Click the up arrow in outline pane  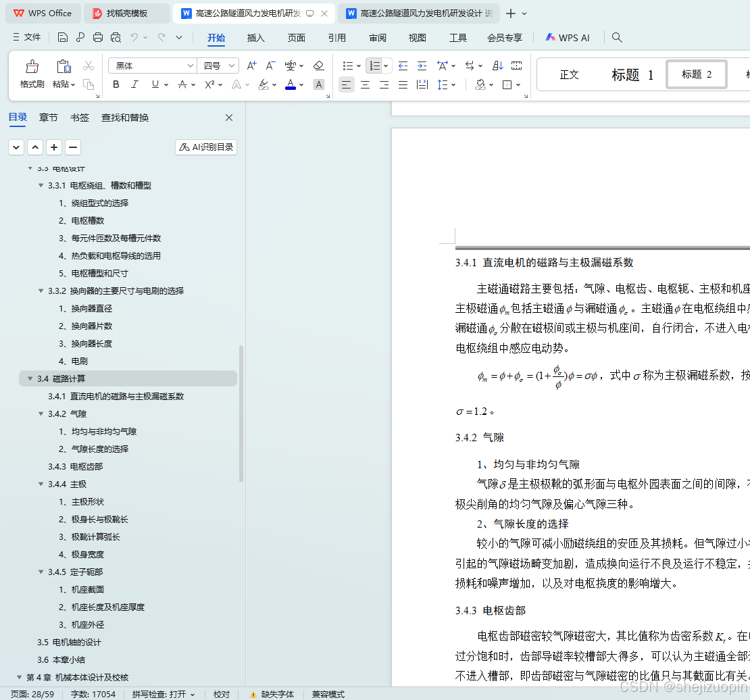(x=35, y=147)
